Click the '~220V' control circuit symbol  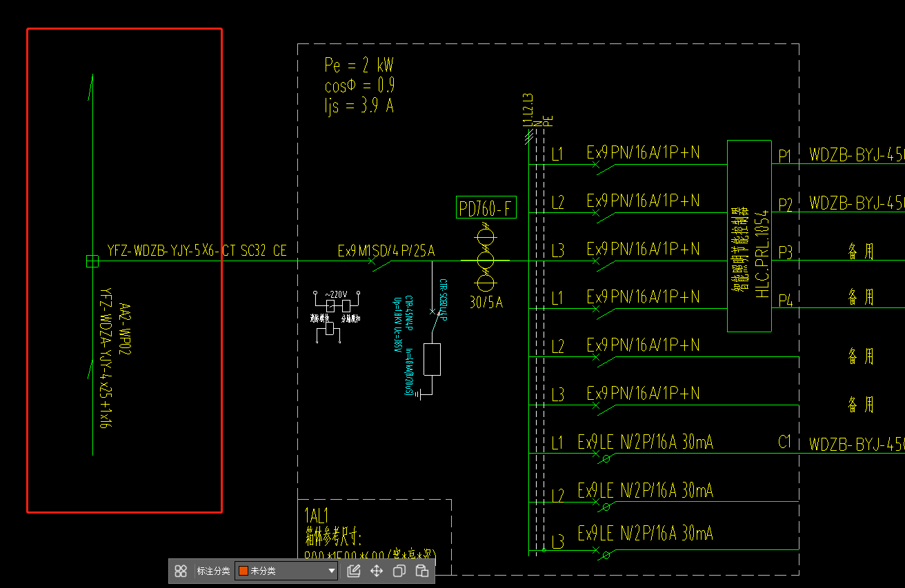tap(337, 293)
